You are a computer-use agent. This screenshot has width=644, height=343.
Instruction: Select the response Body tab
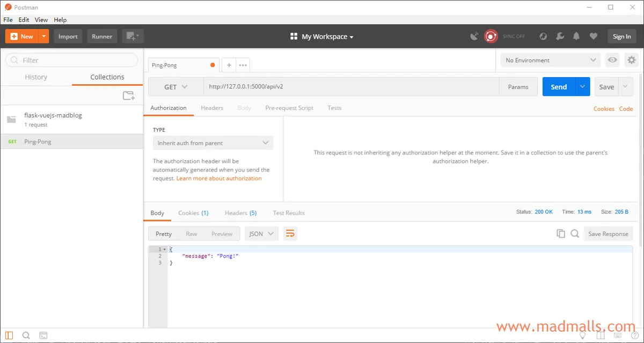(157, 213)
